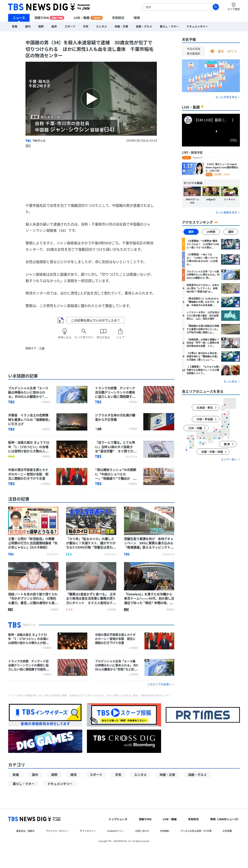Select the '週間' ranking filter
248x868 pixels.
tap(230, 231)
